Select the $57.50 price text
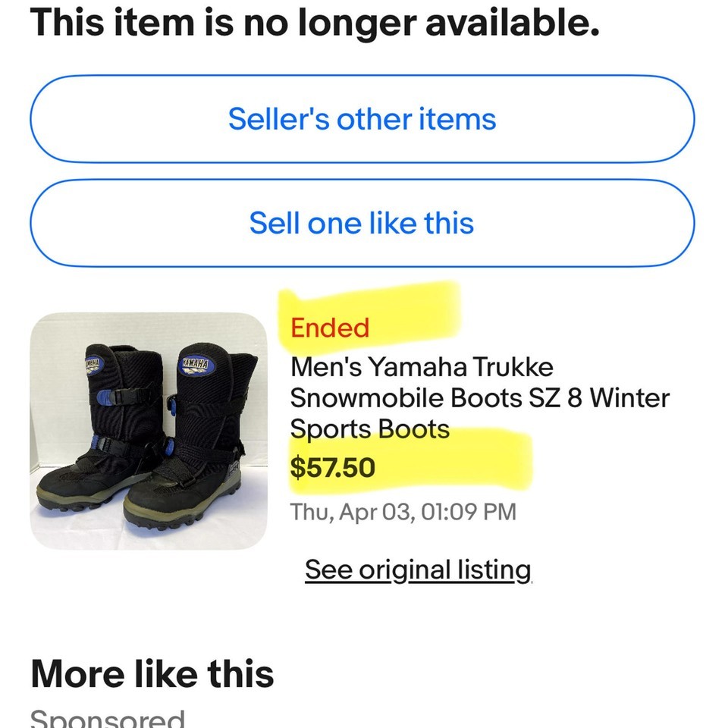Viewport: 725px width, 728px height. (x=332, y=467)
